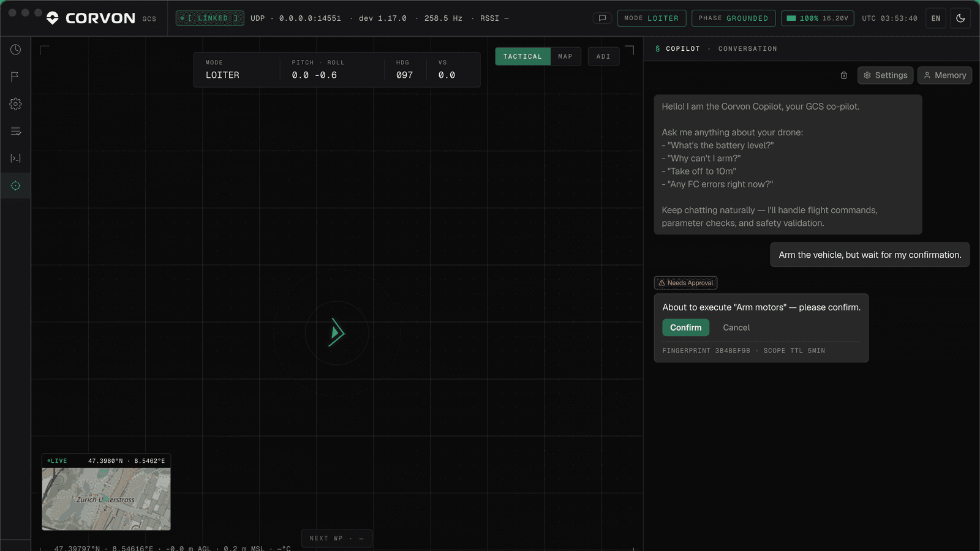
Task: Expand the PHASE GROUNDED indicator
Action: tap(733, 18)
